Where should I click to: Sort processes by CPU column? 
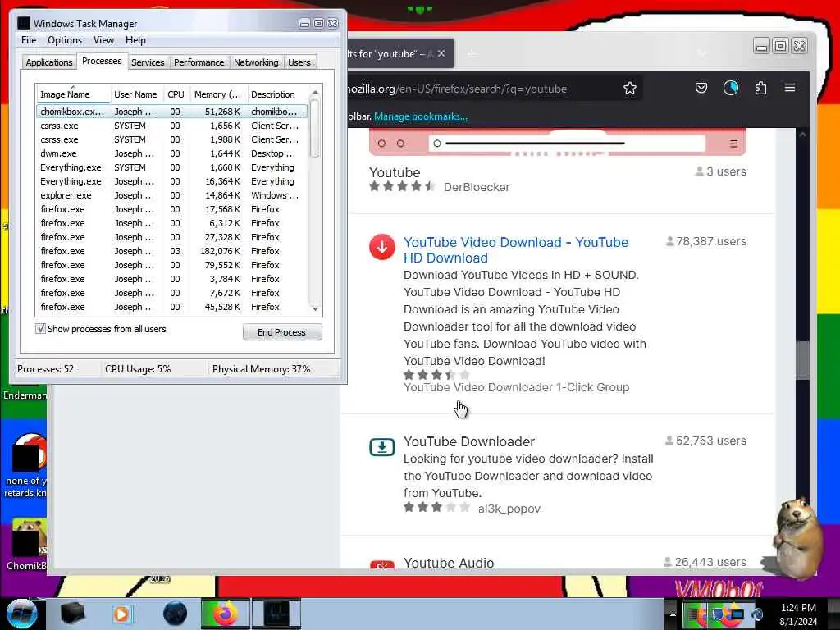click(176, 94)
